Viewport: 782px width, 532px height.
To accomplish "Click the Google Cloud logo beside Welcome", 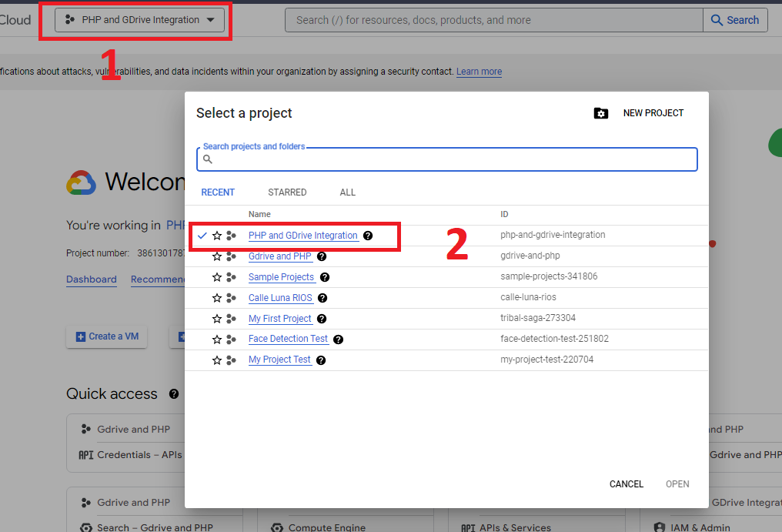I will (82, 182).
